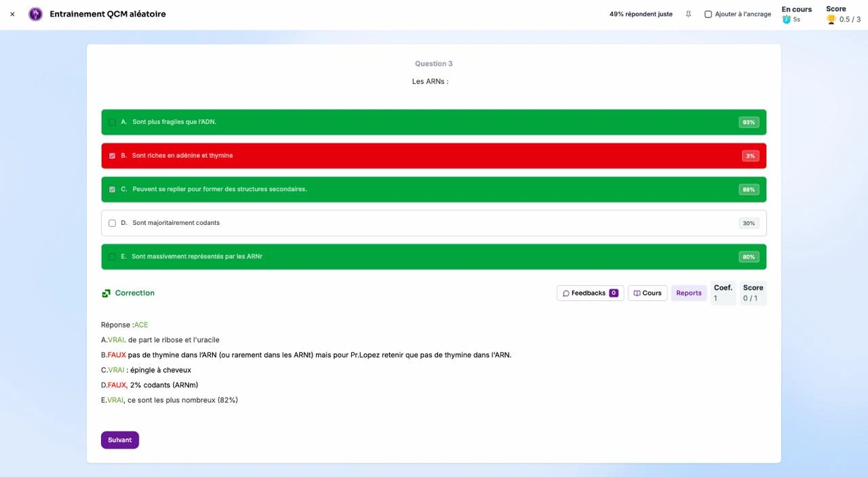The width and height of the screenshot is (868, 477).
Task: Click the pin icon in header
Action: pyautogui.click(x=688, y=14)
